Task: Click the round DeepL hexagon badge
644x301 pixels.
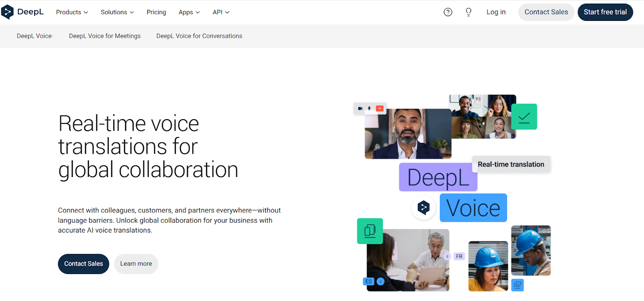Action: coord(423,208)
